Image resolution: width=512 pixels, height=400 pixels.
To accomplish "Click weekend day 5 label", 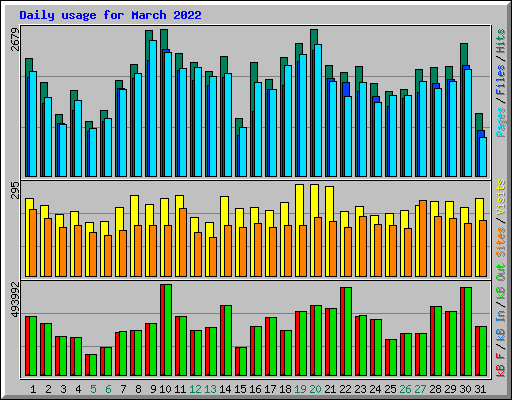I will click(x=93, y=389).
